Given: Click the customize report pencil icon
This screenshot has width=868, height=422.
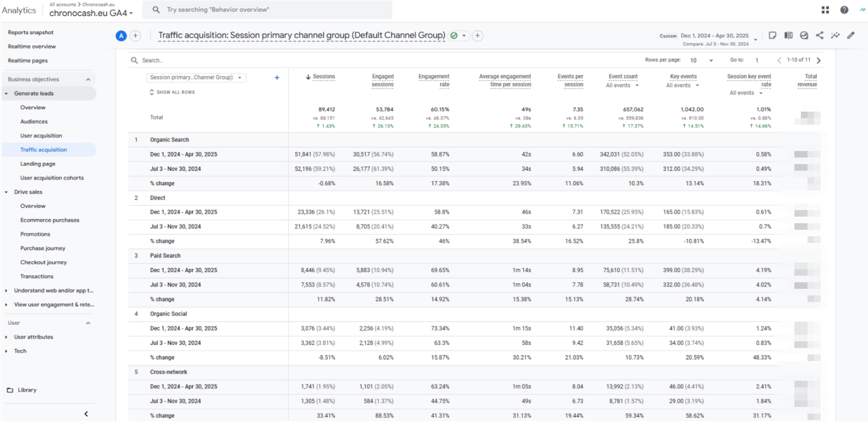Looking at the screenshot, I should coord(851,35).
